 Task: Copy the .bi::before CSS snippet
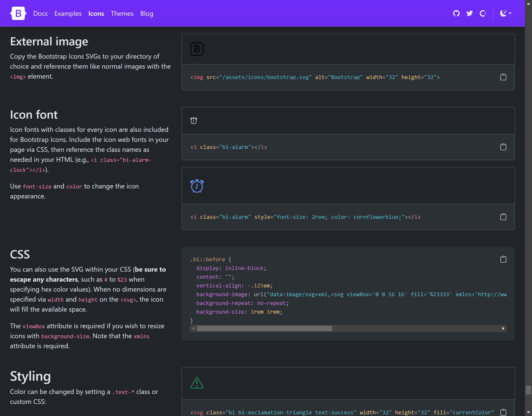pyautogui.click(x=503, y=259)
